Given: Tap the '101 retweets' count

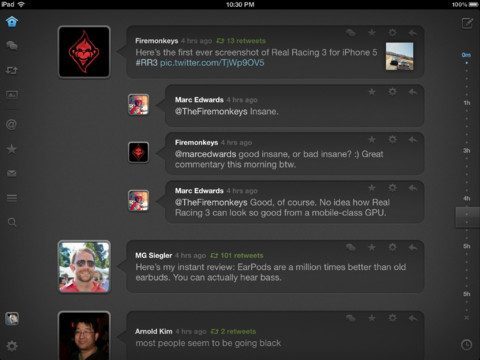Looking at the screenshot, I should [x=237, y=256].
